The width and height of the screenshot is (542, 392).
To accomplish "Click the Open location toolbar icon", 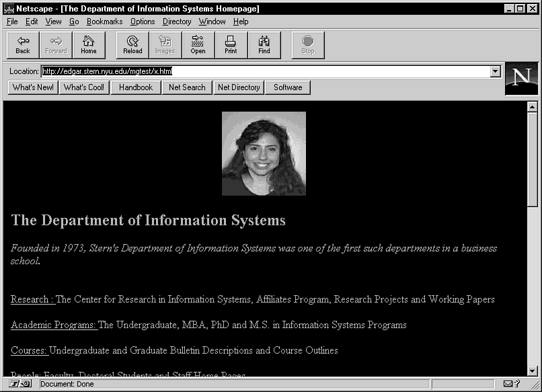I will click(x=198, y=44).
